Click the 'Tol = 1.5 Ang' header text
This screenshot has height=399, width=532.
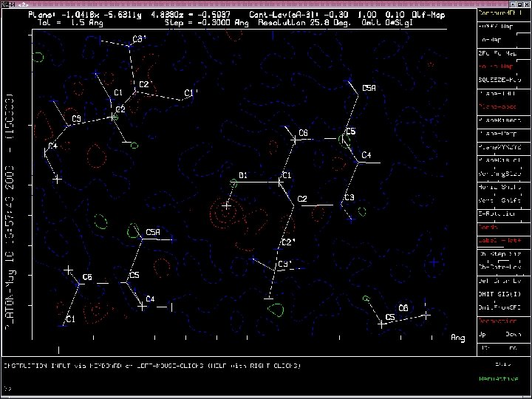point(71,23)
